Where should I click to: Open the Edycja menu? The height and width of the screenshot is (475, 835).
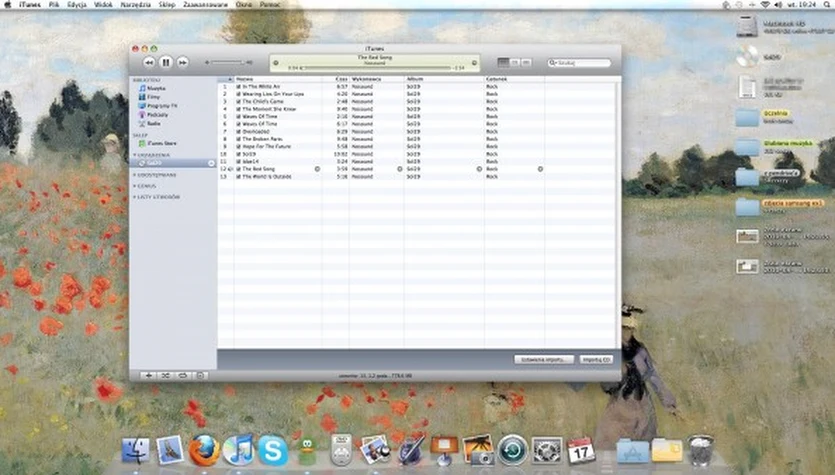click(x=76, y=5)
